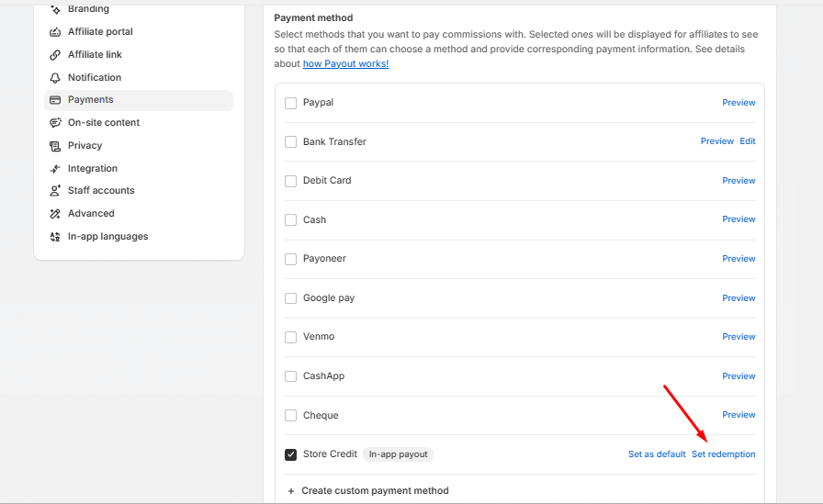Click the Integration icon in sidebar
This screenshot has height=504, width=823.
[55, 169]
